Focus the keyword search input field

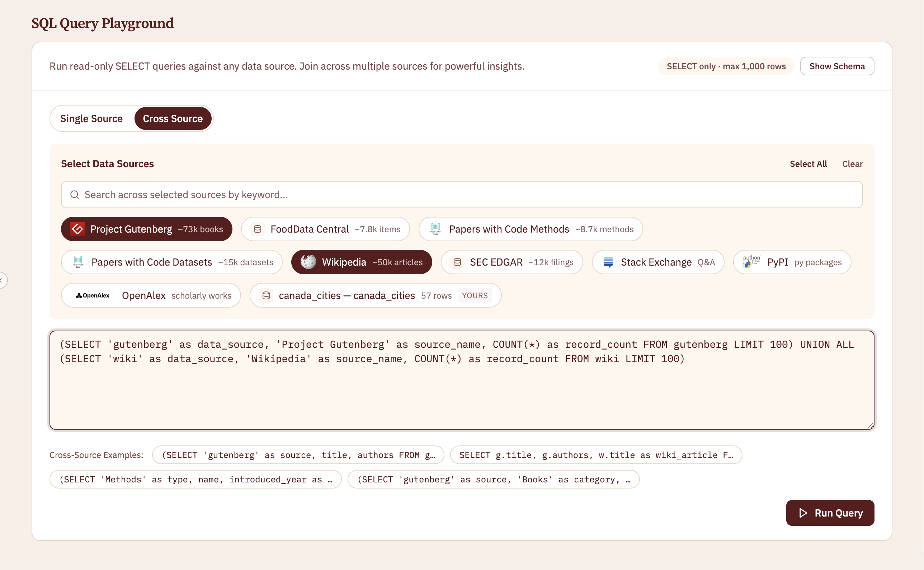(x=462, y=195)
